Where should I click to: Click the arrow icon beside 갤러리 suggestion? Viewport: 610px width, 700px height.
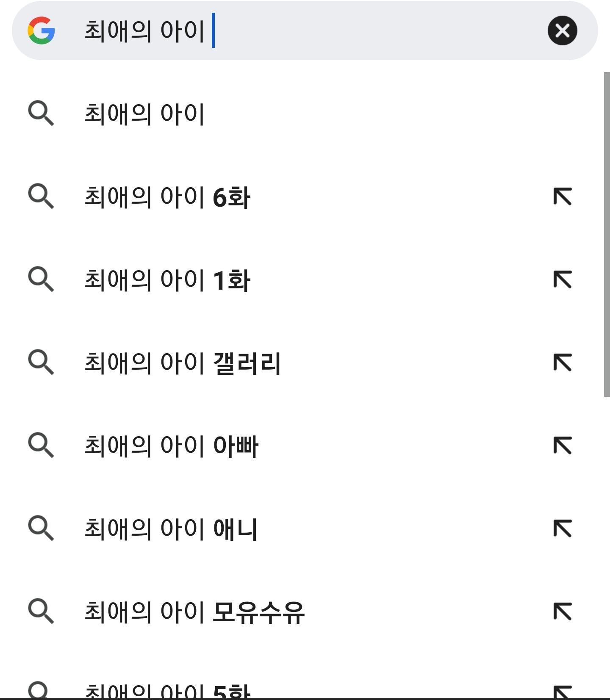563,362
